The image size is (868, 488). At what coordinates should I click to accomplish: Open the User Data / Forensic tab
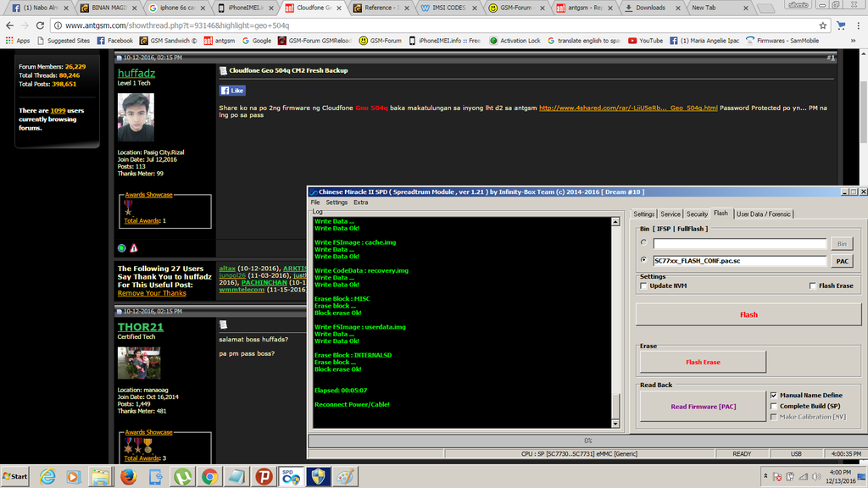coord(764,214)
